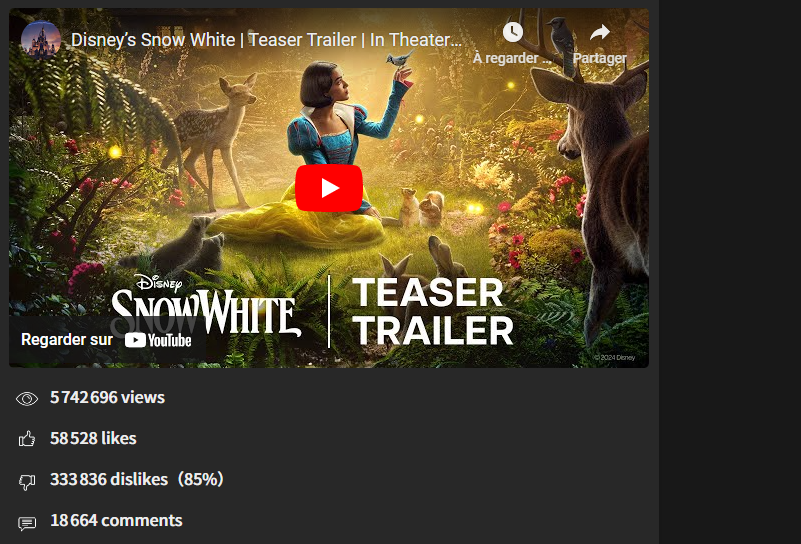Click the eye icon beside views
Image resolution: width=801 pixels, height=544 pixels.
click(27, 398)
